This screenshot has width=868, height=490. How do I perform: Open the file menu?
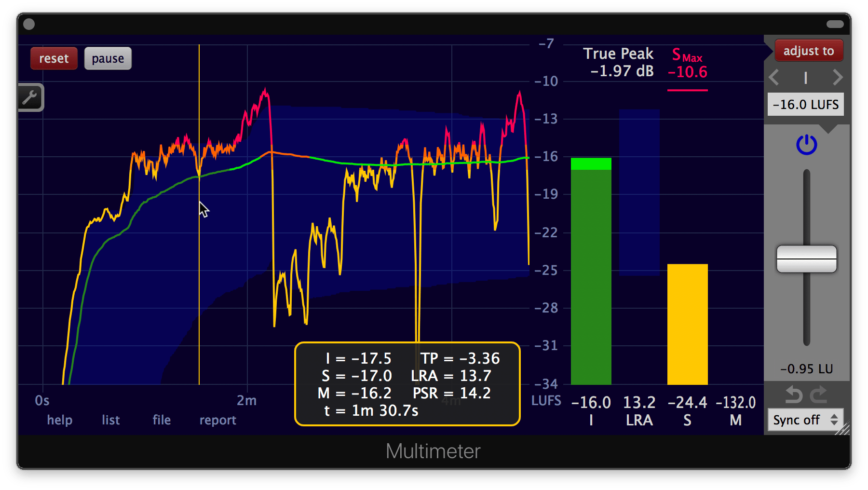pos(162,420)
